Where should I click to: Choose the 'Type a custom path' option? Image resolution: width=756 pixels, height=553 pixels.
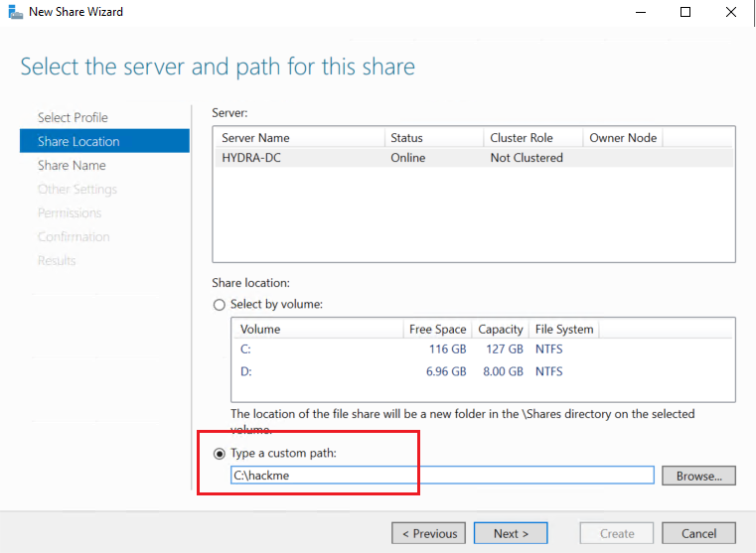coord(220,453)
